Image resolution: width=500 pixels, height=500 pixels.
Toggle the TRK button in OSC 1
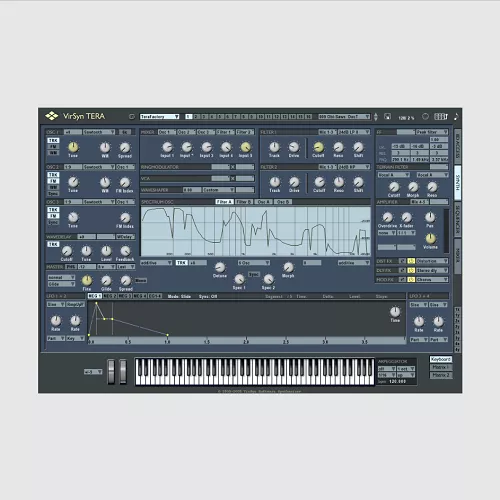(53, 140)
